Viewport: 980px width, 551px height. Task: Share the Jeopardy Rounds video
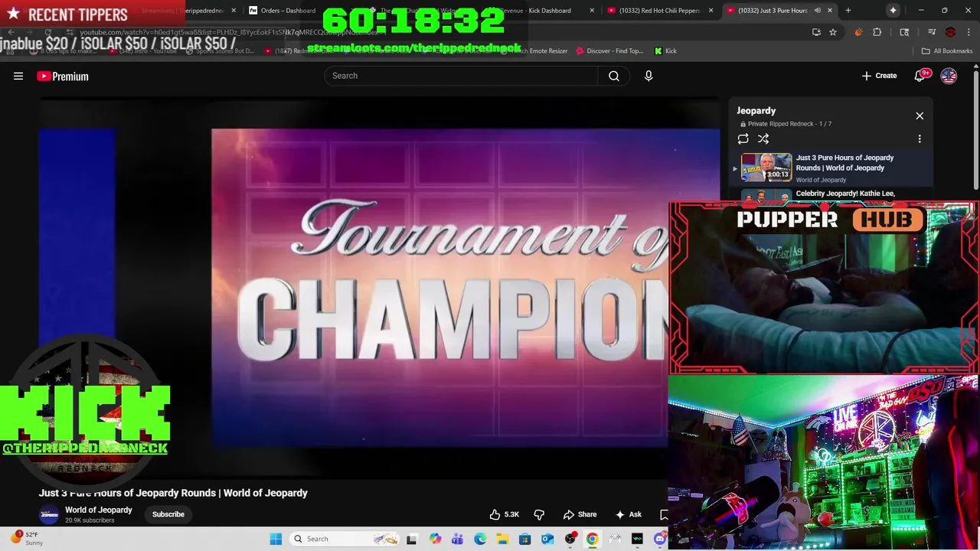coord(580,514)
